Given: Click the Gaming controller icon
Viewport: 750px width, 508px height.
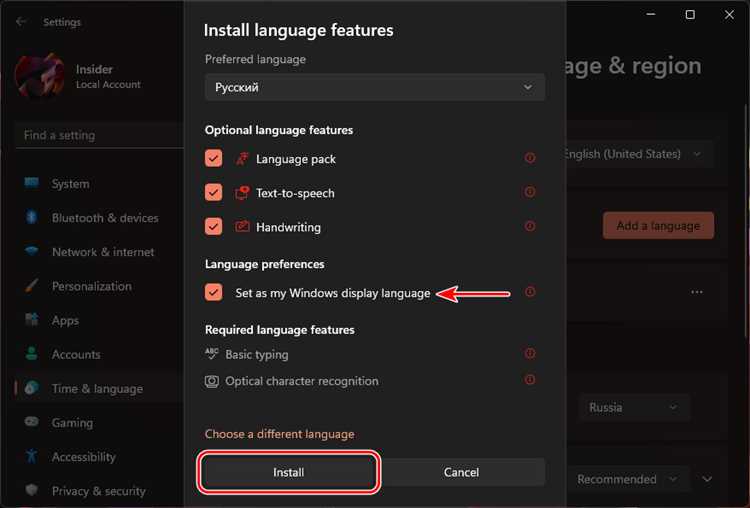Looking at the screenshot, I should [x=32, y=422].
